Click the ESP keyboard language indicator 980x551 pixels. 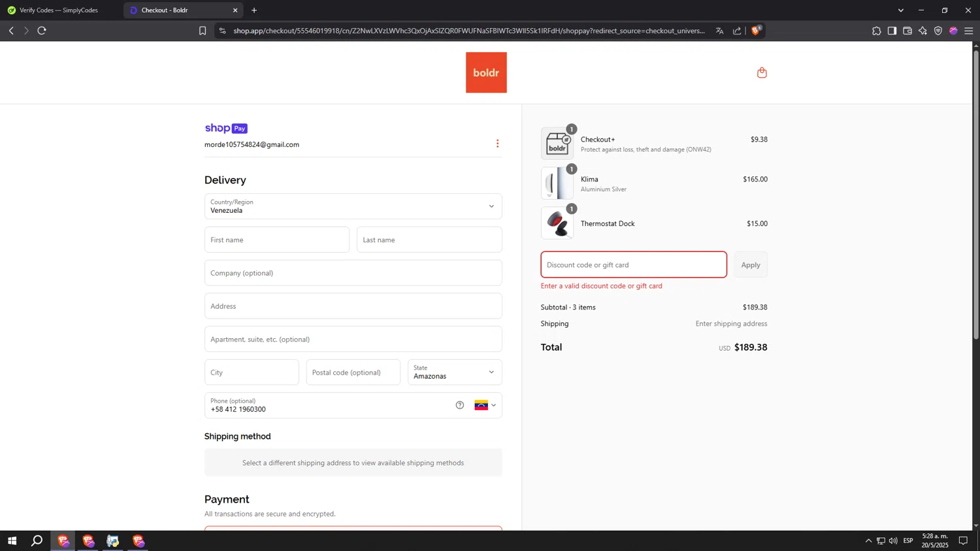908,541
